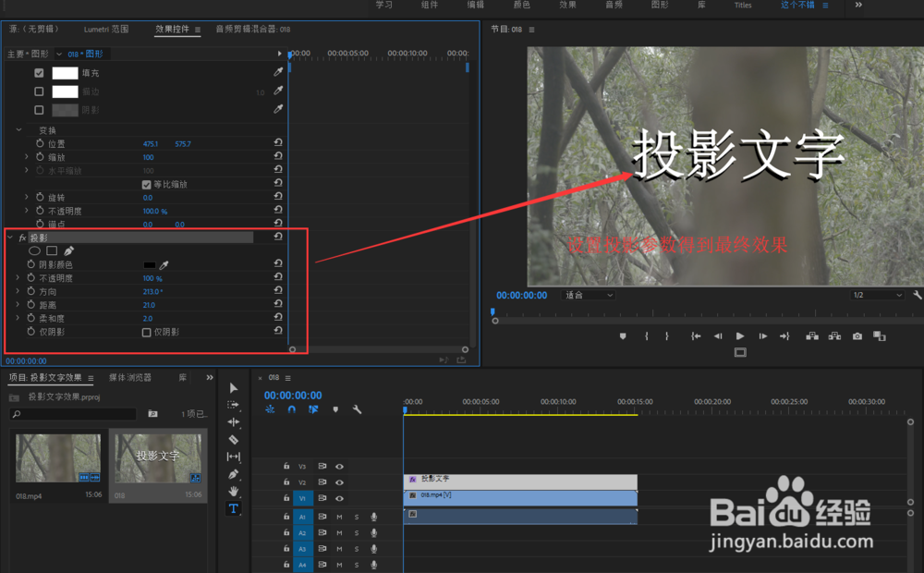Screen dimensions: 924x573
Task: Uncheck the 等比缩放 checkbox
Action: tap(146, 183)
